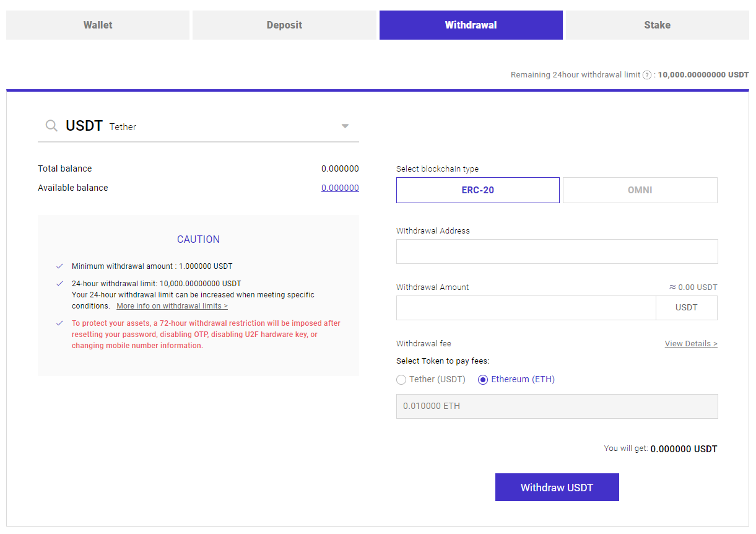Expand the USDT coin selector dropdown arrow
Screen dimensions: 756x534
click(345, 126)
